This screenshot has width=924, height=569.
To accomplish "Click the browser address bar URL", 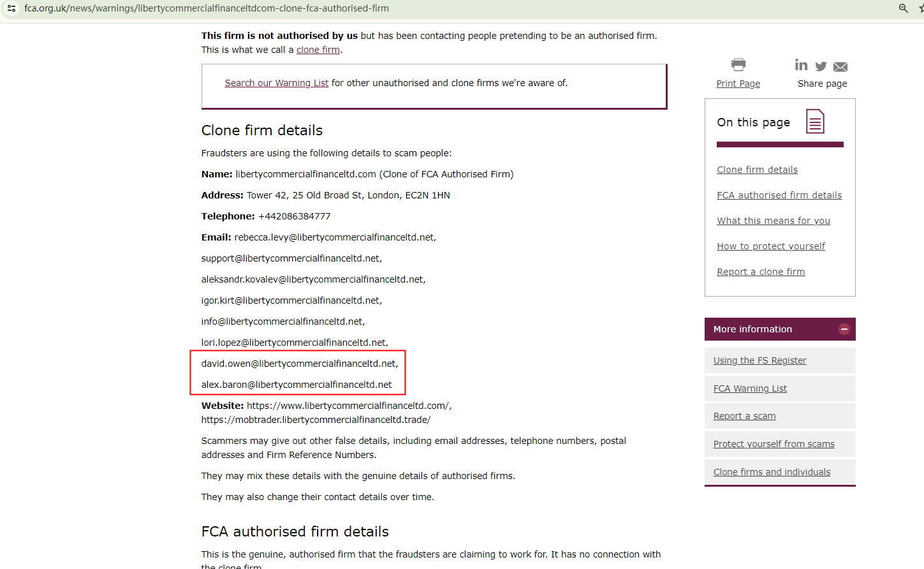I will 207,8.
